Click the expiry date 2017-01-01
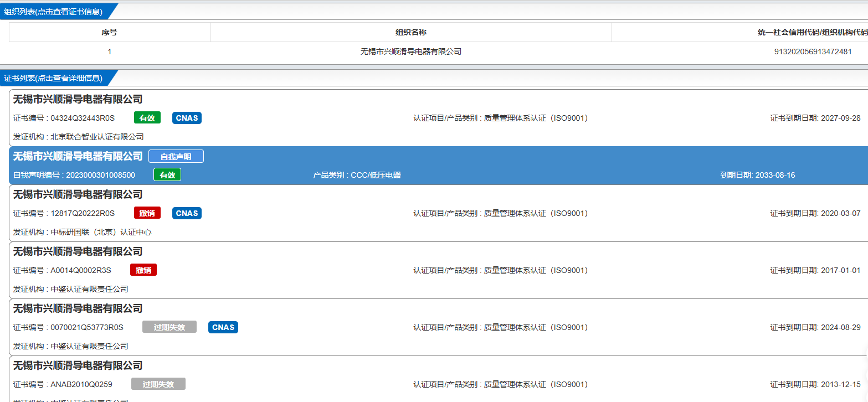This screenshot has width=868, height=402. coord(840,270)
